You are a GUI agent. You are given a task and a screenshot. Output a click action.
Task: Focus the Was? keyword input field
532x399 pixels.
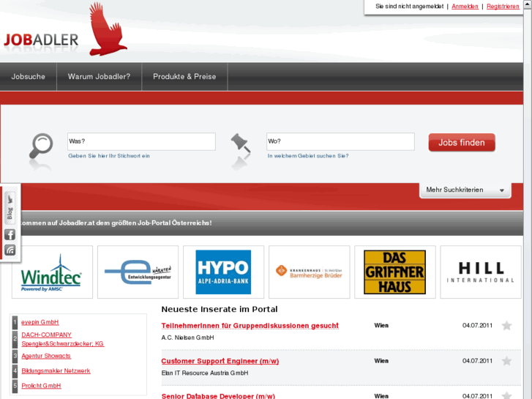141,141
